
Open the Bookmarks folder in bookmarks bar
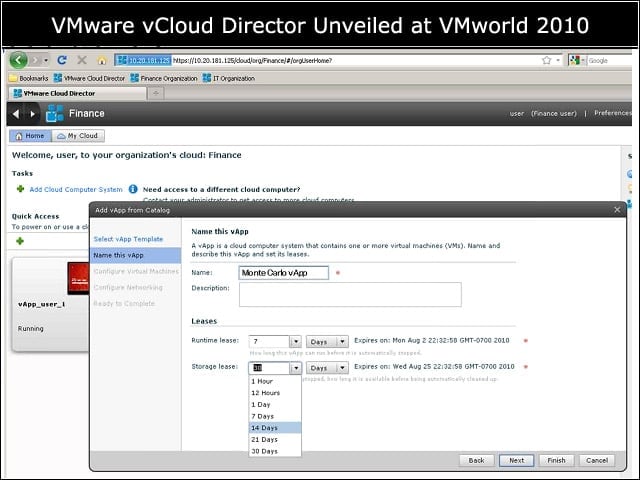tap(29, 78)
